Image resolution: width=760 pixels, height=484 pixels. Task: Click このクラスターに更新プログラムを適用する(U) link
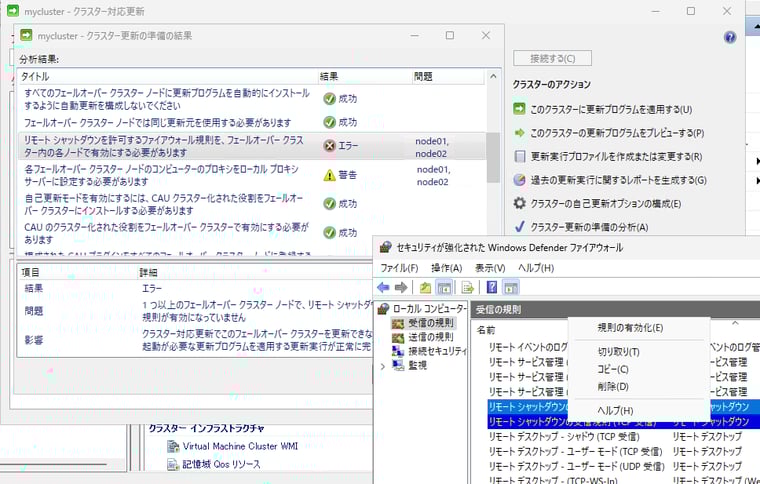click(611, 109)
